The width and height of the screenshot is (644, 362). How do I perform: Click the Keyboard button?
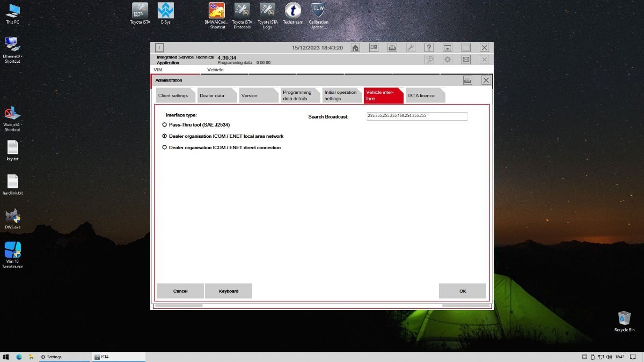pos(228,291)
